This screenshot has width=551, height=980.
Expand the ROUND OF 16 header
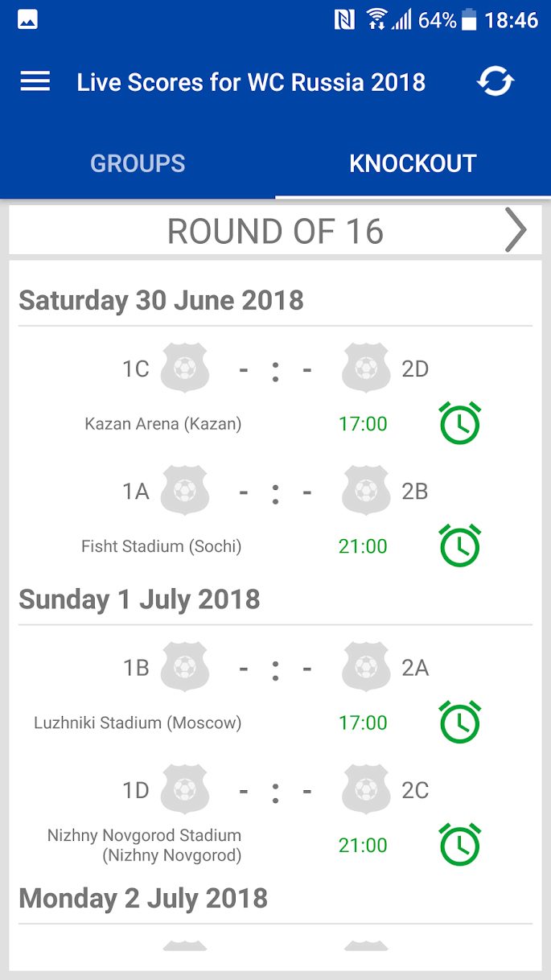[x=275, y=230]
